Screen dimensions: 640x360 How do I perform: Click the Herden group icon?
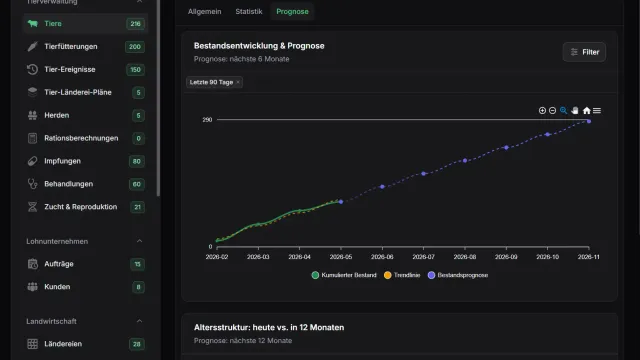coord(32,115)
